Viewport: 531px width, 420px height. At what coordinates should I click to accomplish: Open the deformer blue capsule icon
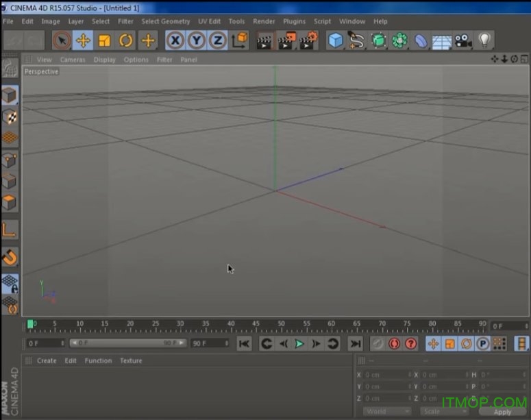click(421, 41)
